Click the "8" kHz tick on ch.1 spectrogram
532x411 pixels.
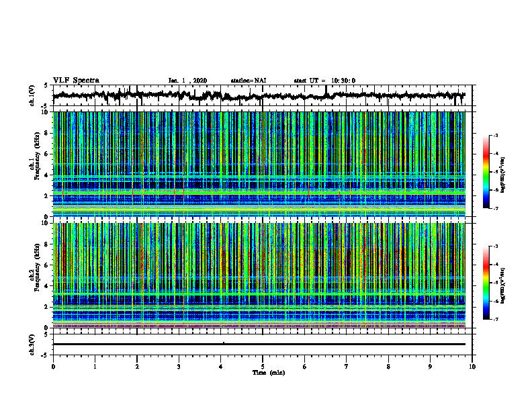point(47,133)
